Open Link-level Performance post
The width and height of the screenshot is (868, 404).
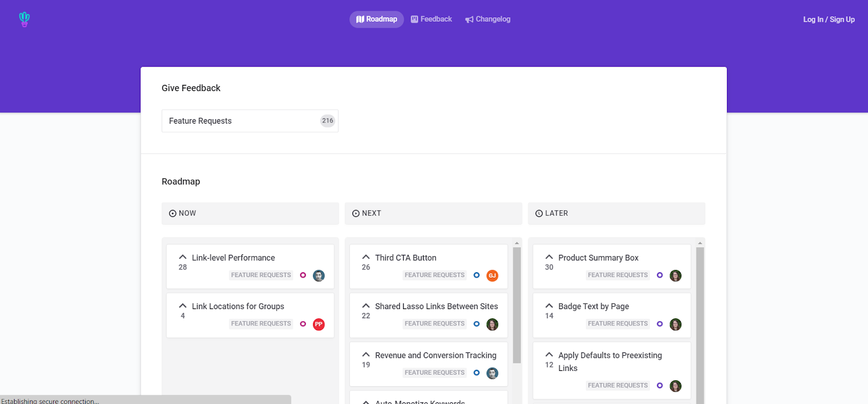click(x=233, y=258)
